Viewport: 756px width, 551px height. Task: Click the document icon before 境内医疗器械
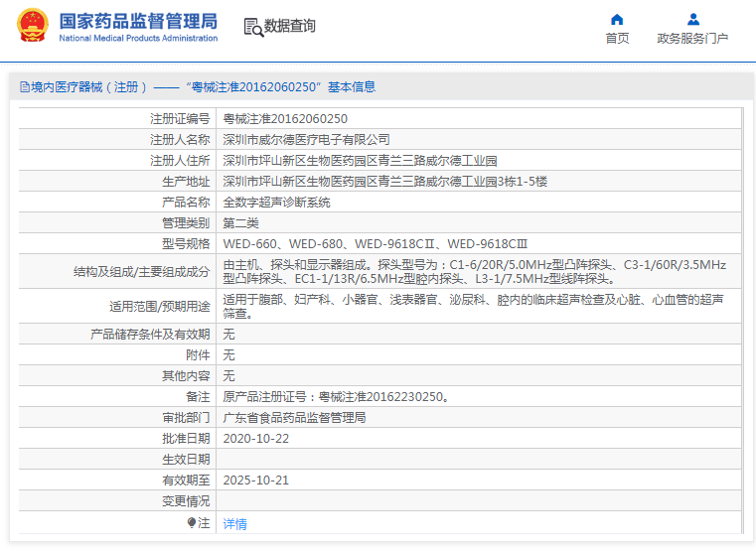click(25, 87)
